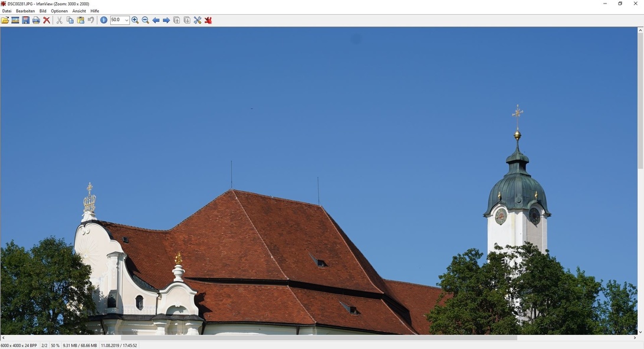
Task: Open the slideshow icon in toolbar
Action: pyautogui.click(x=15, y=20)
